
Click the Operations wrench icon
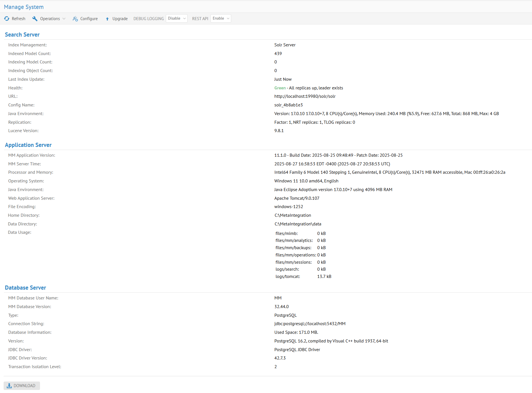35,19
